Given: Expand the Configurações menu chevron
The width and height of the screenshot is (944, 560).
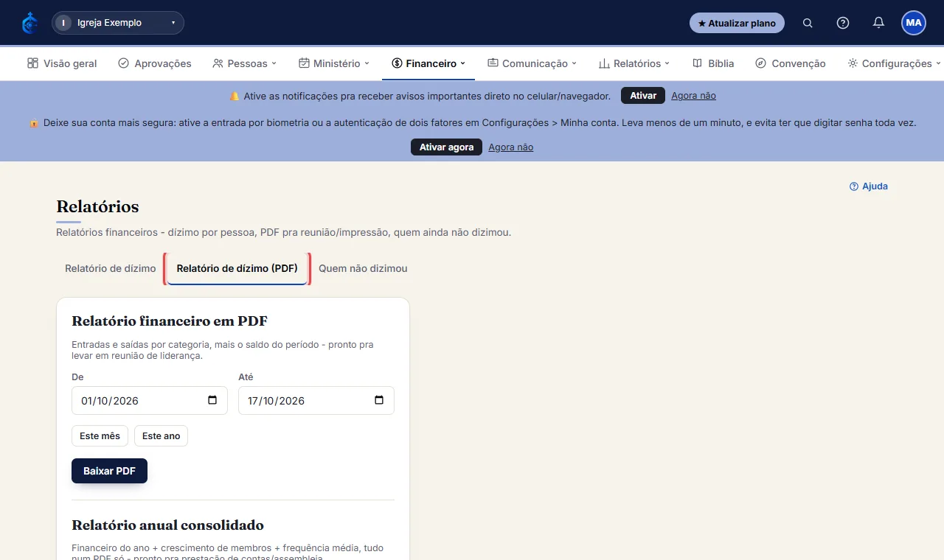Looking at the screenshot, I should [x=939, y=63].
